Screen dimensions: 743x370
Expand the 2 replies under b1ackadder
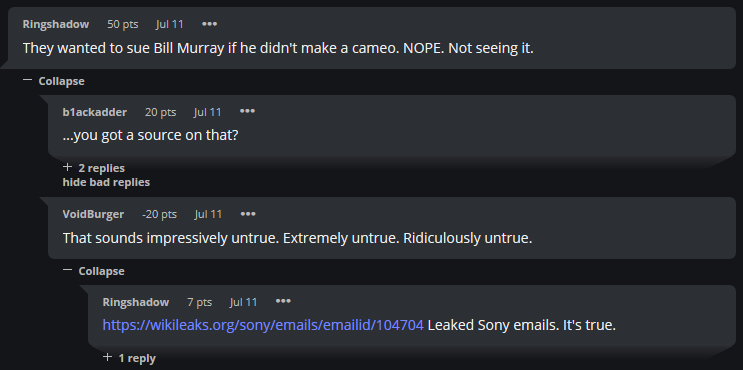[94, 168]
